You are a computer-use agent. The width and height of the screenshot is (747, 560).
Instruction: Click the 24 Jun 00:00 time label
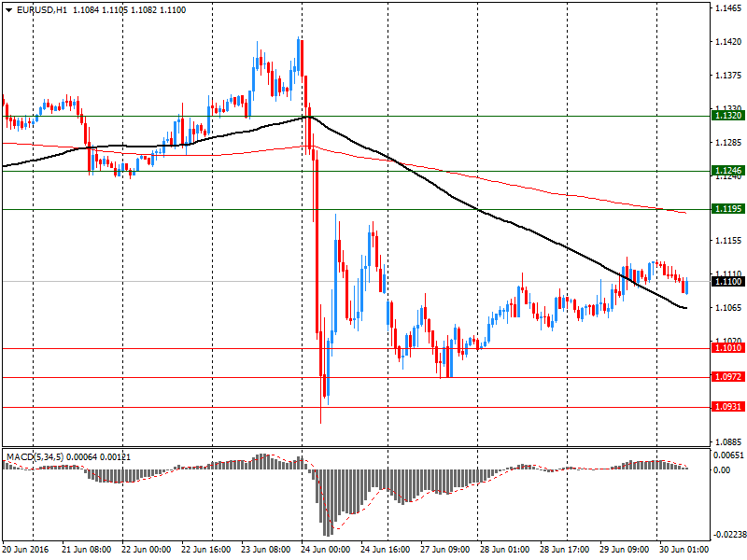325,550
